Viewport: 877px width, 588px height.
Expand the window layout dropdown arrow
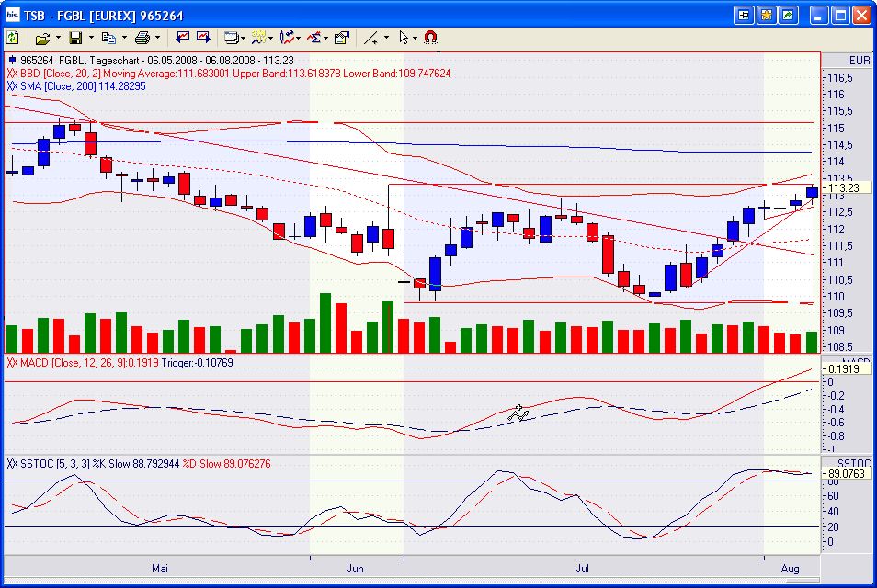click(243, 38)
